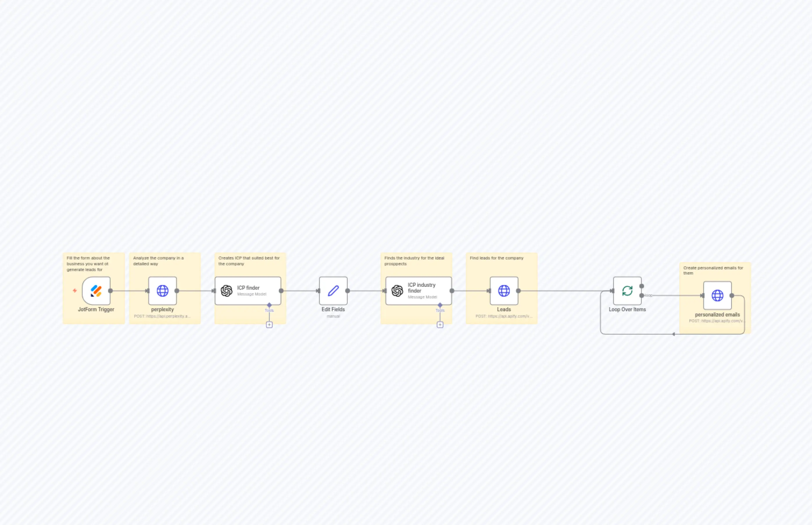Open the ICP finder OpenAI node icon

[x=226, y=291]
